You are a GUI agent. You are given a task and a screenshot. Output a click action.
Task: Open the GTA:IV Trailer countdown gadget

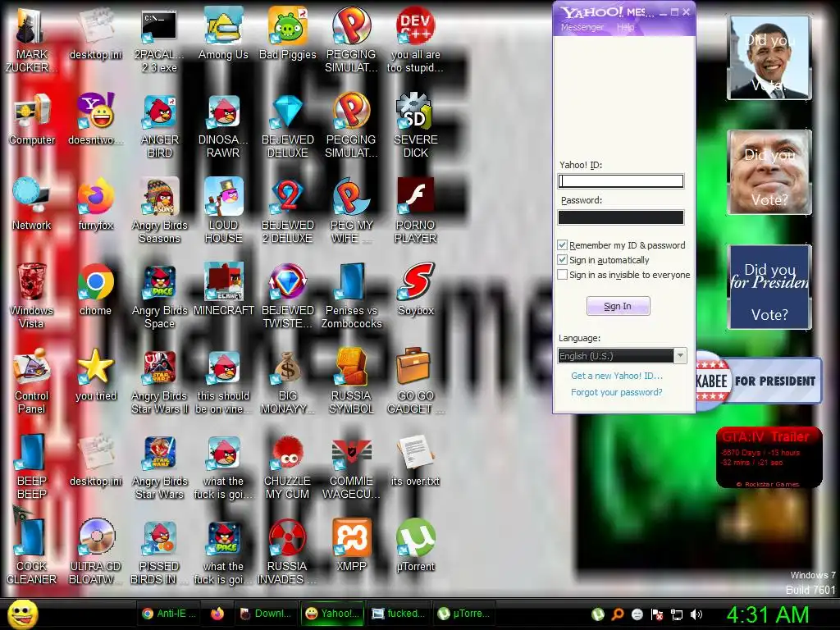[x=769, y=458]
